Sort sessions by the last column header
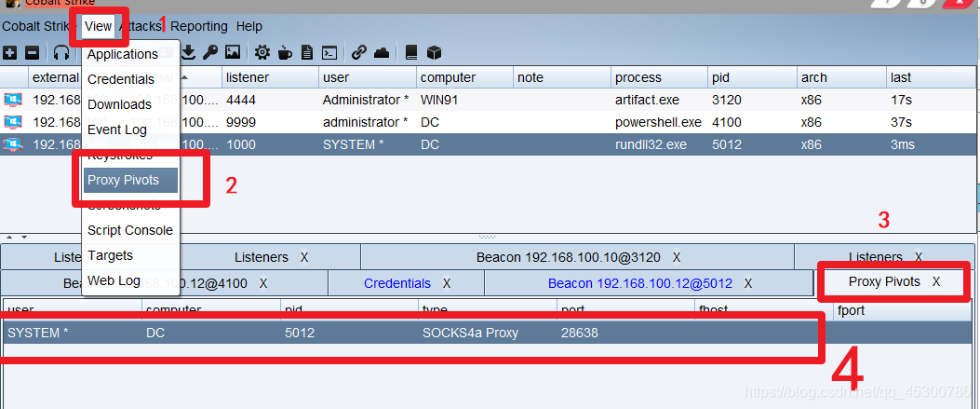Viewport: 980px width, 409px height. pos(932,77)
